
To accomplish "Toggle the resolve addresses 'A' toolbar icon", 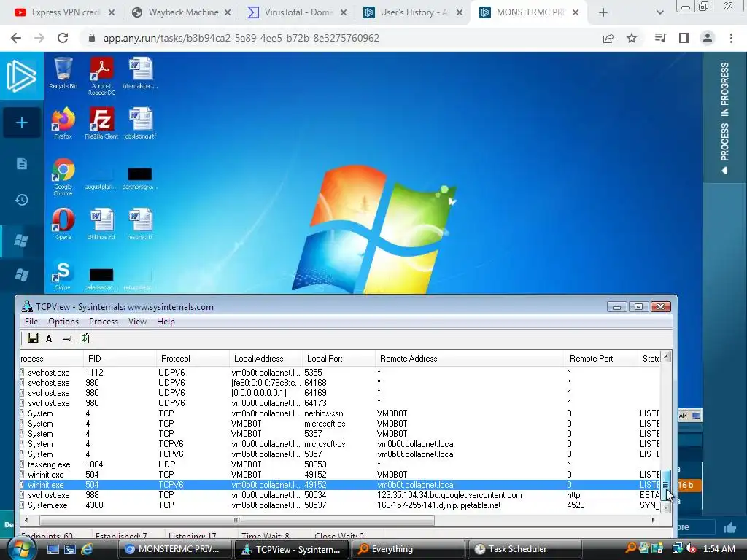I will pos(49,338).
